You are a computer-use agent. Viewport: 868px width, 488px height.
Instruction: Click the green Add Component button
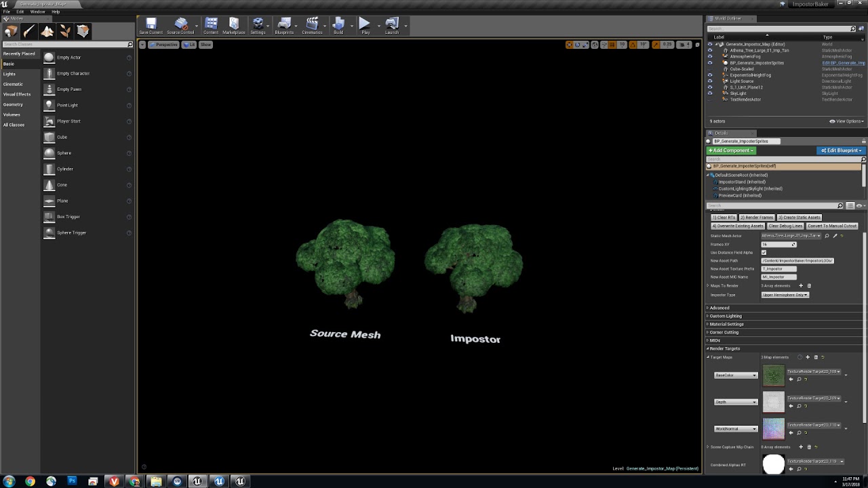(x=731, y=150)
